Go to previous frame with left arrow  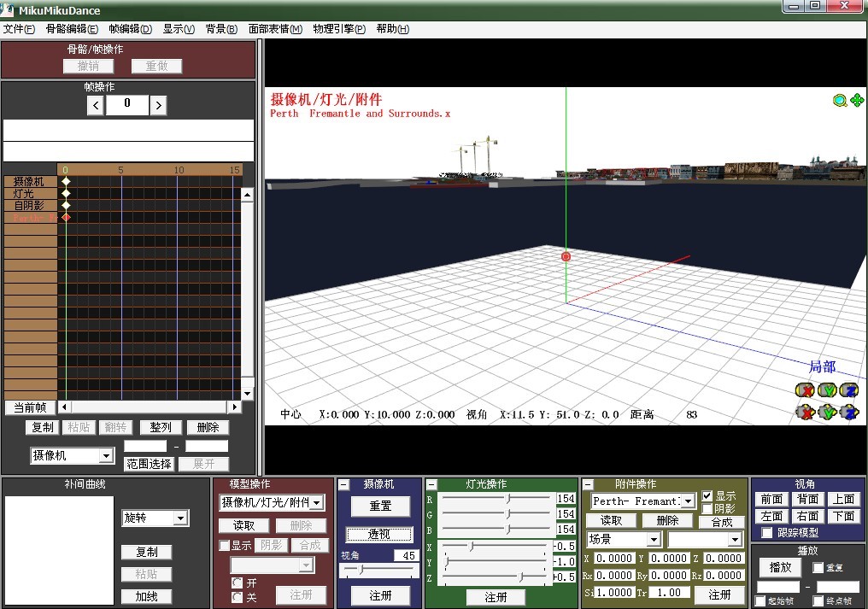pyautogui.click(x=96, y=105)
